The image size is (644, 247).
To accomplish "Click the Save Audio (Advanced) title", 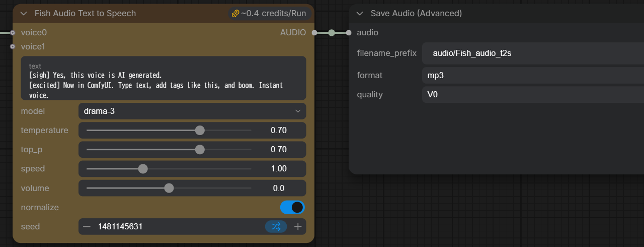I will pos(416,14).
